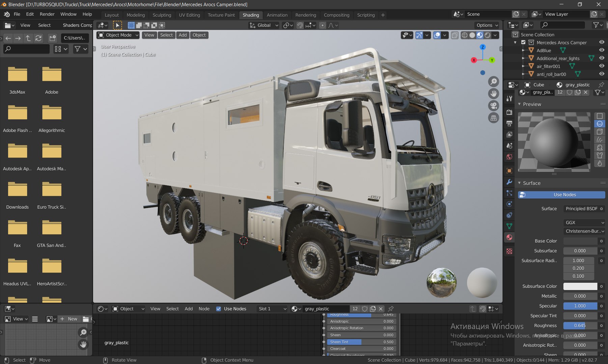The image size is (608, 364).
Task: Refresh the file browser list
Action: [38, 38]
